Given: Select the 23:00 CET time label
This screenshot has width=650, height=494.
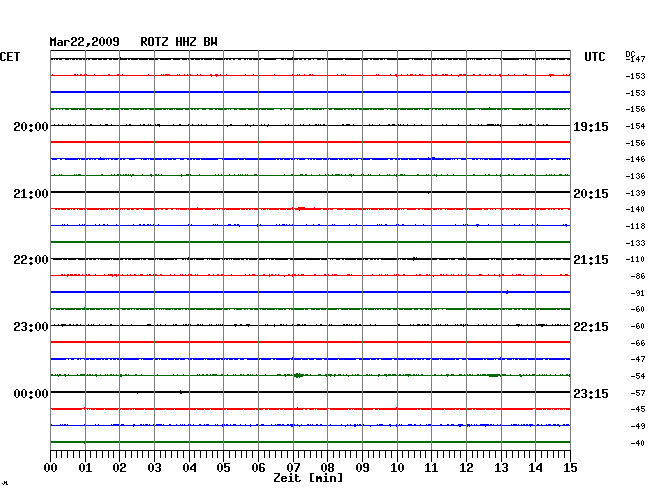Looking at the screenshot, I should (31, 327).
